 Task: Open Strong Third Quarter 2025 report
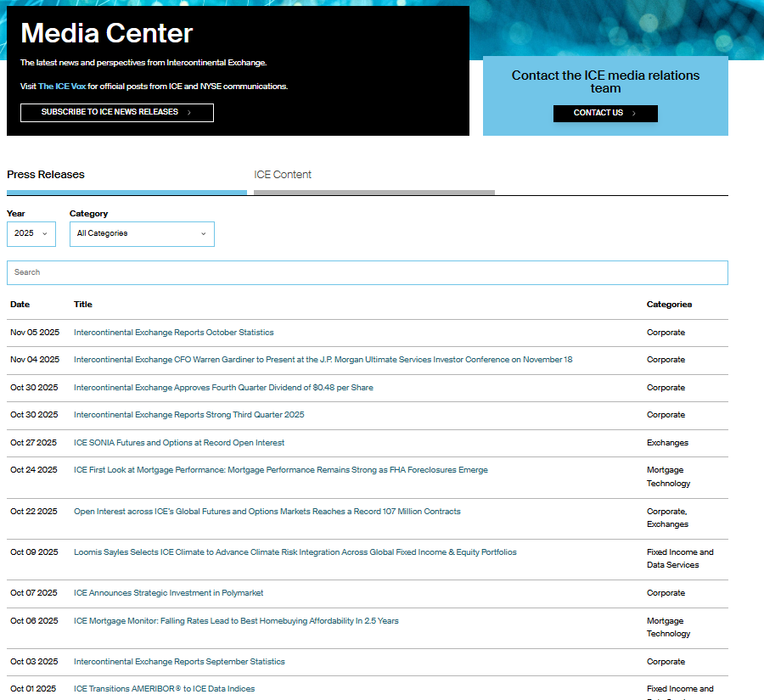[188, 415]
